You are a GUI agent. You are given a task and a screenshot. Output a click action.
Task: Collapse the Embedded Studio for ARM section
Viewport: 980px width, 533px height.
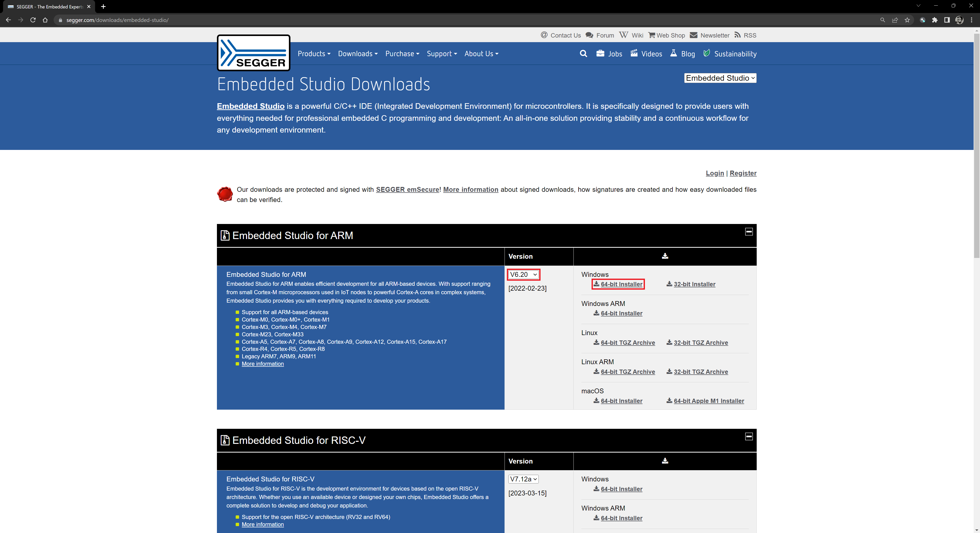749,231
